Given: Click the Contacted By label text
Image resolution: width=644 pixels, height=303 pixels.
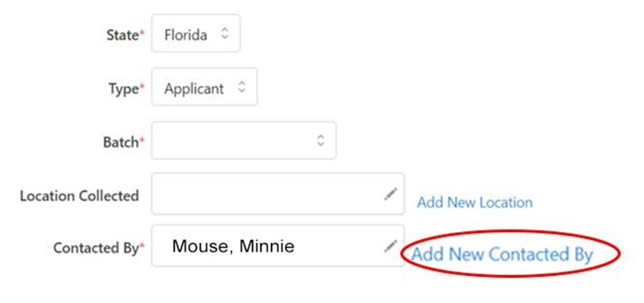Looking at the screenshot, I should 95,248.
